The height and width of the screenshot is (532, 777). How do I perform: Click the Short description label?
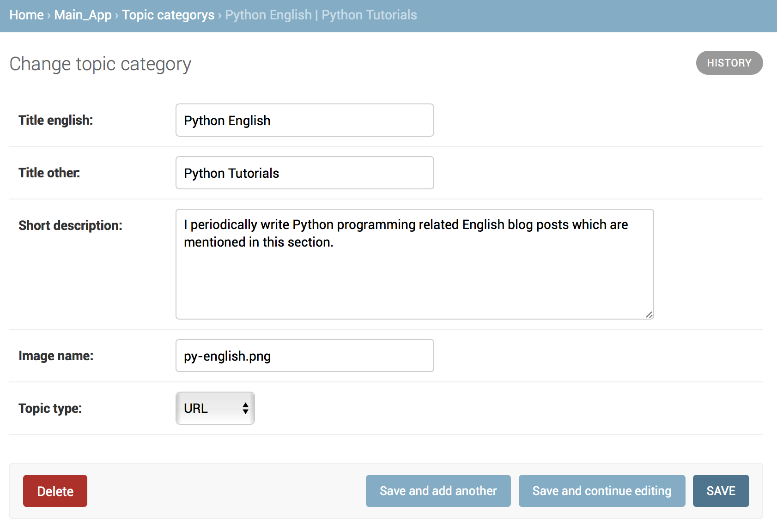(70, 226)
